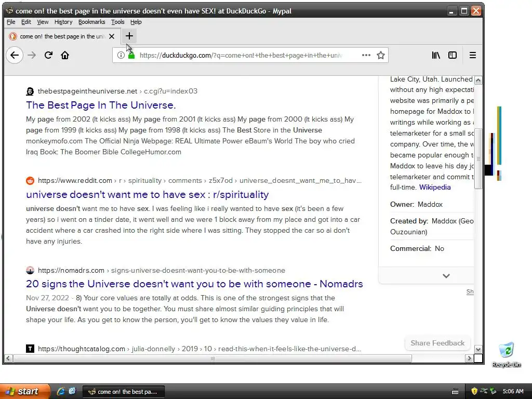Launch Internet Explorer from quick launch

point(61,391)
